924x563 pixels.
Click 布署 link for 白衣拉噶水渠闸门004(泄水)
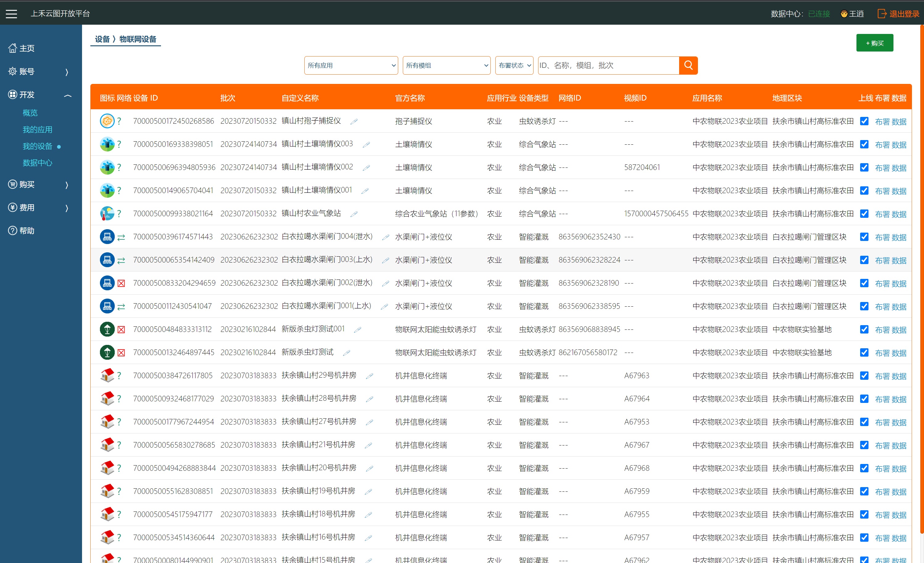(882, 238)
